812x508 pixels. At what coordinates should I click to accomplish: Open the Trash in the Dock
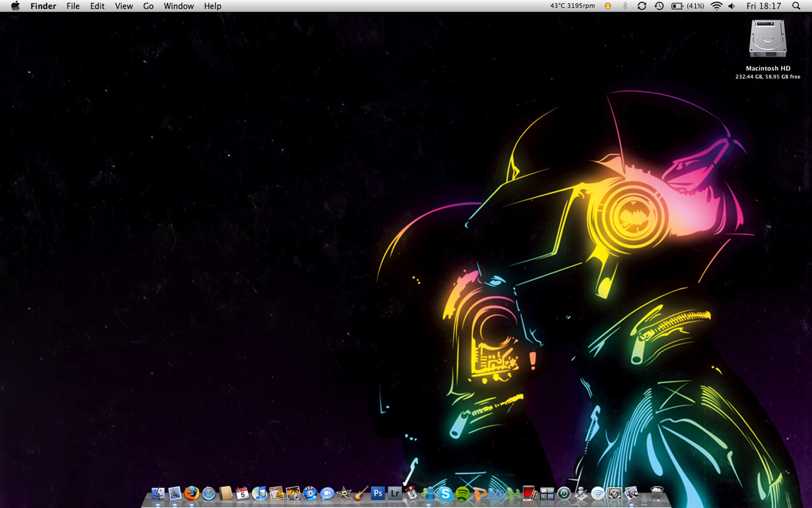click(656, 494)
